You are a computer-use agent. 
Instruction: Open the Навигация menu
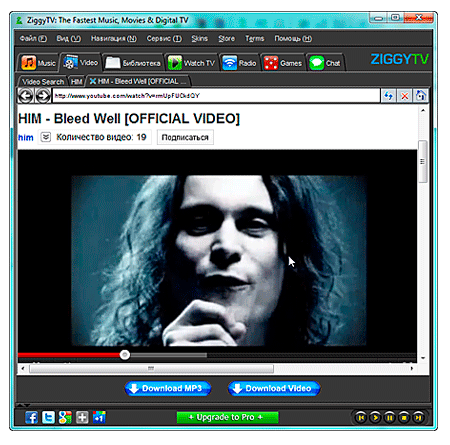click(x=114, y=39)
